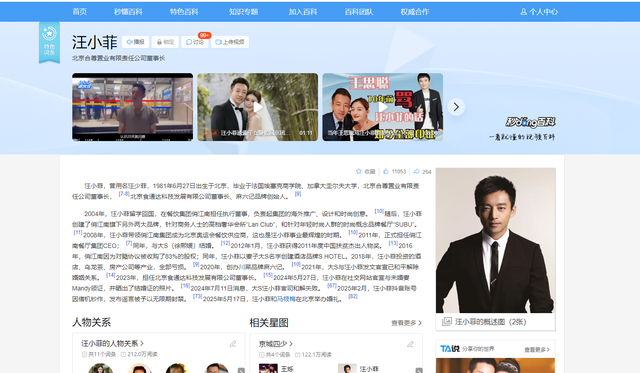The height and width of the screenshot is (373, 640).
Task: Open reference [73] citation link
Action: [x=198, y=296]
